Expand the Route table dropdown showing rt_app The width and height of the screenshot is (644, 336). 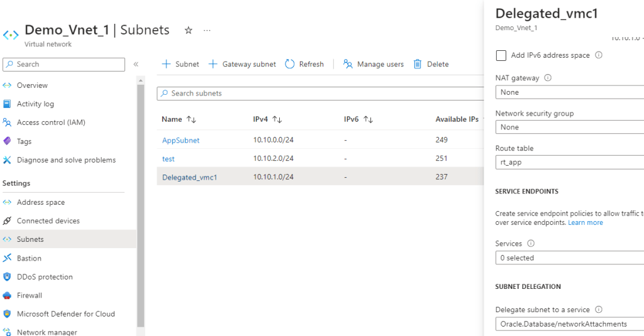[x=569, y=162]
